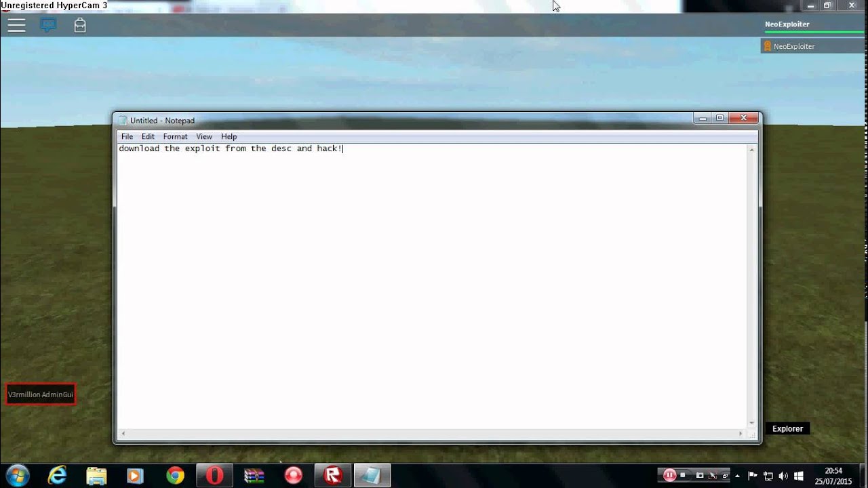This screenshot has height=488, width=868.
Task: Open the Notepad Edit menu
Action: pos(148,136)
